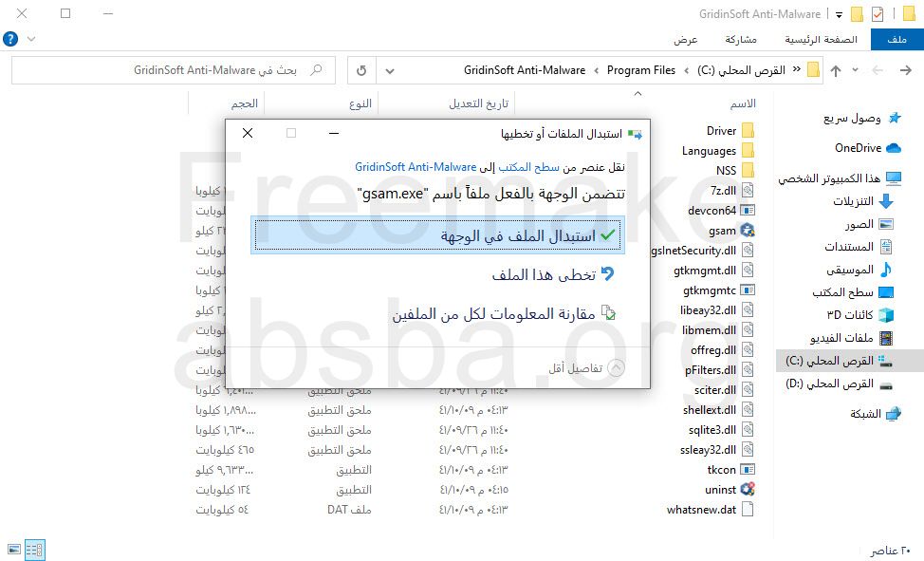This screenshot has height=561, width=924.
Task: Click القرص المحلي (C:) in address breadcrumb
Action: click(741, 70)
